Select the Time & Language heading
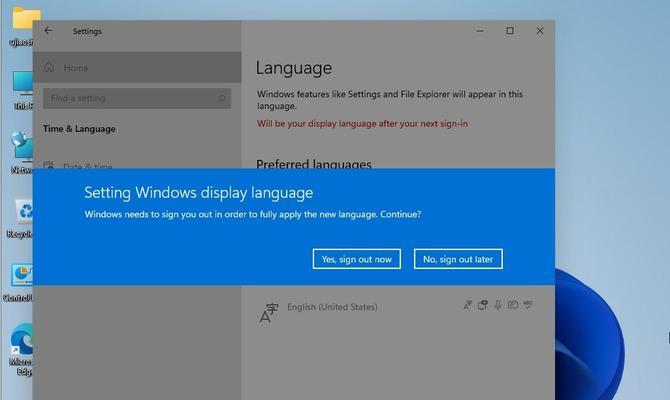670x400 pixels. click(x=79, y=129)
